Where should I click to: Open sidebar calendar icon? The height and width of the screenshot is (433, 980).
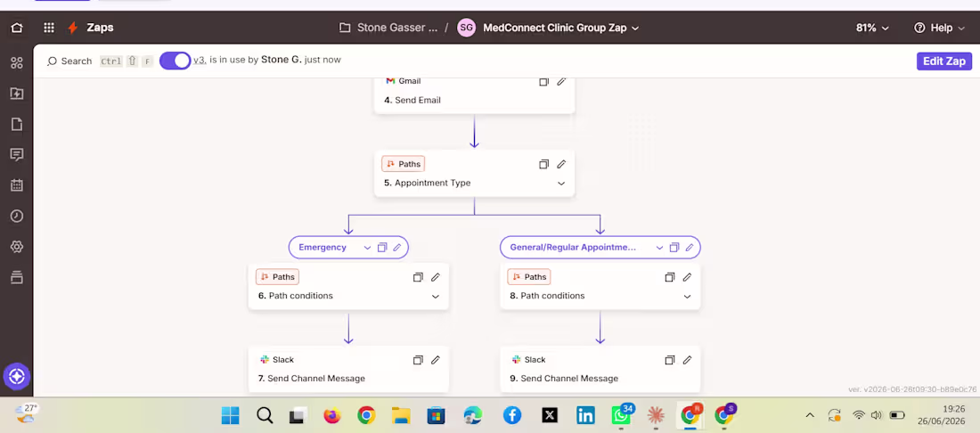(x=17, y=185)
